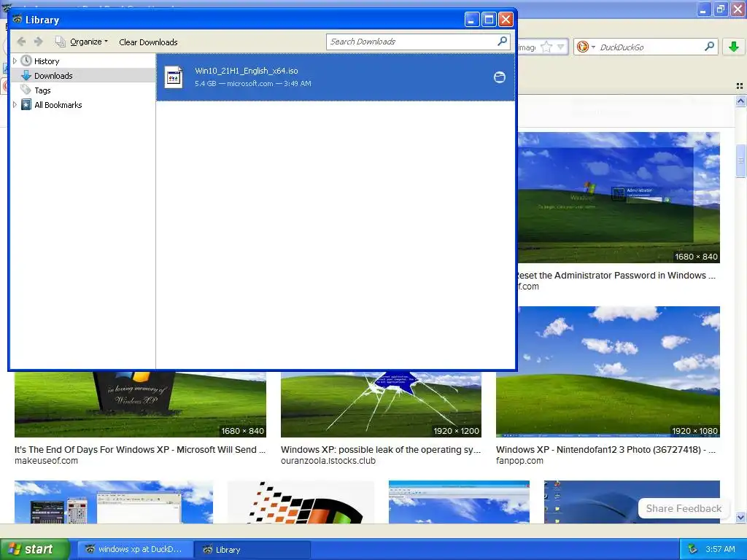
Task: Open the cracked-screen Windows XP thumbnail
Action: tap(381, 404)
